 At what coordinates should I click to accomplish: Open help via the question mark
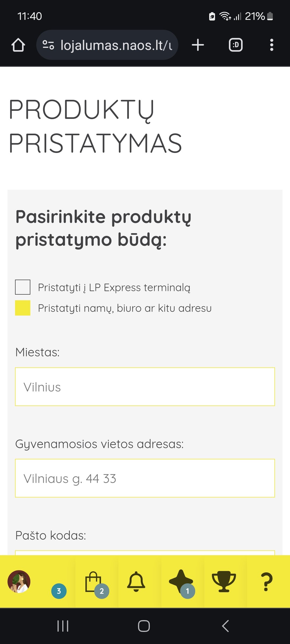266,582
